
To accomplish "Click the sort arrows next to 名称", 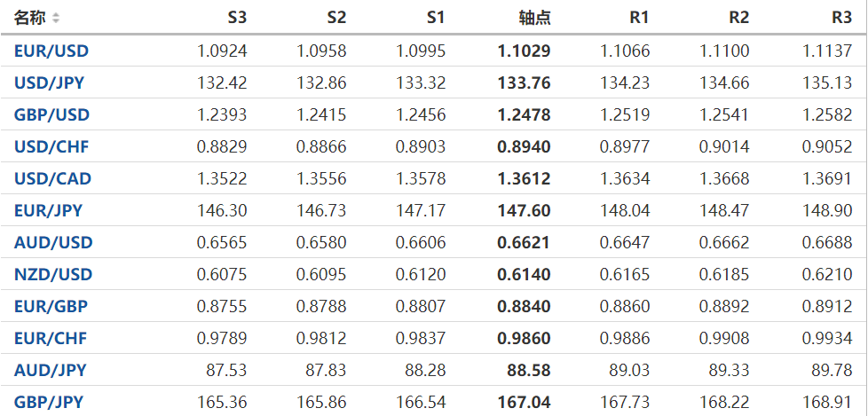I will (56, 18).
